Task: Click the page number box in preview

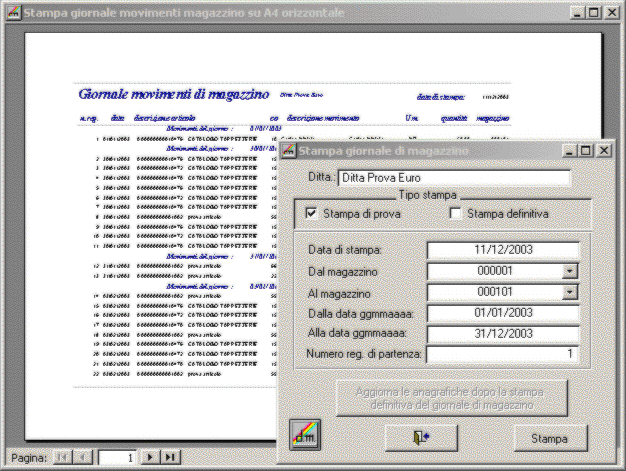Action: pyautogui.click(x=117, y=457)
